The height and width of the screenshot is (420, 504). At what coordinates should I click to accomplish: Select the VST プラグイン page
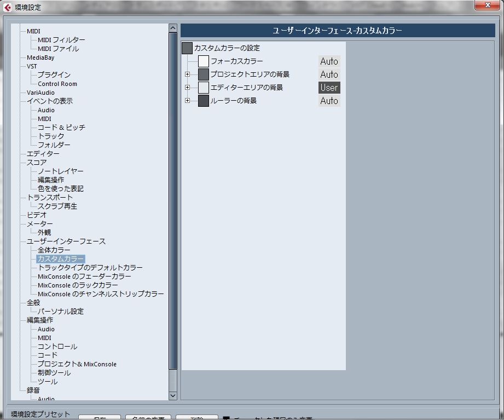click(54, 75)
